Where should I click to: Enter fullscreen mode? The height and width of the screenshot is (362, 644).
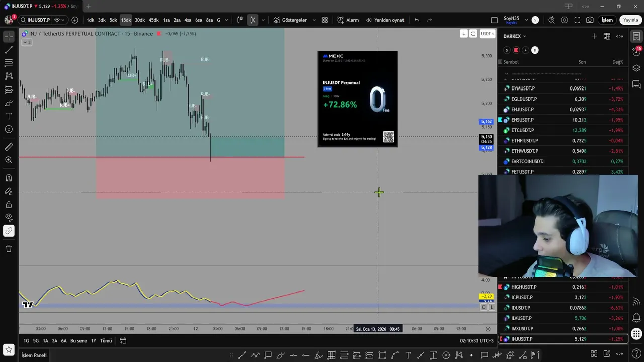click(577, 20)
